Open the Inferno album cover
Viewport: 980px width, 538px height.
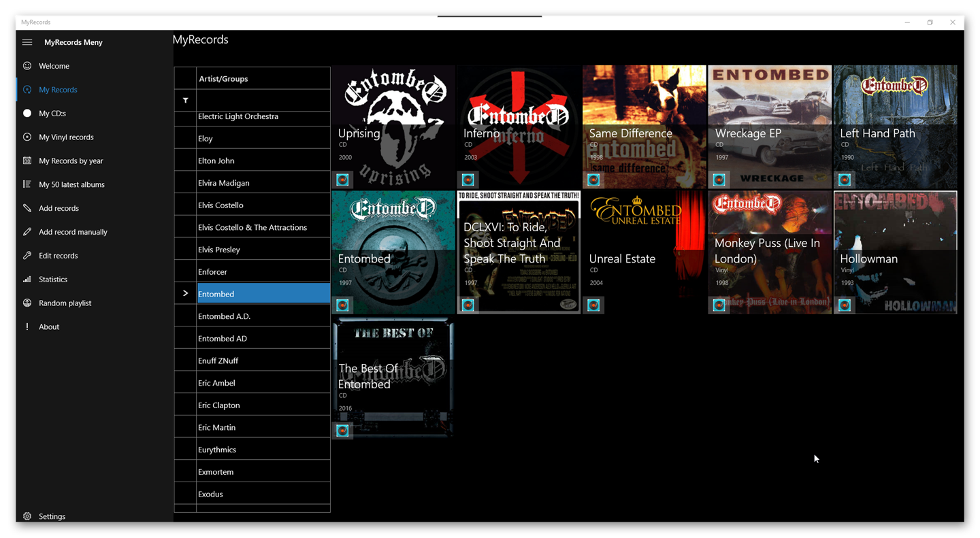click(x=519, y=127)
